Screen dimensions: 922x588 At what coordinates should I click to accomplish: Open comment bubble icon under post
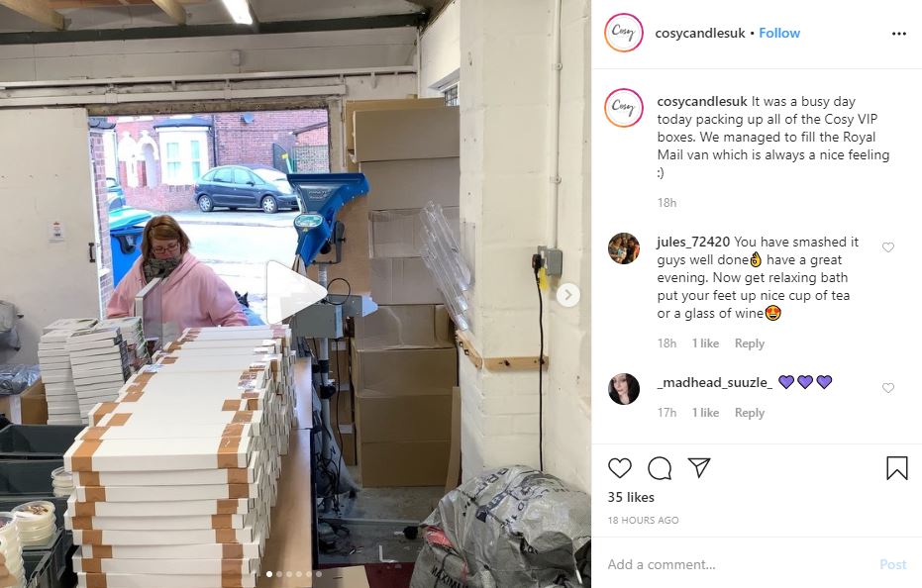coord(660,468)
